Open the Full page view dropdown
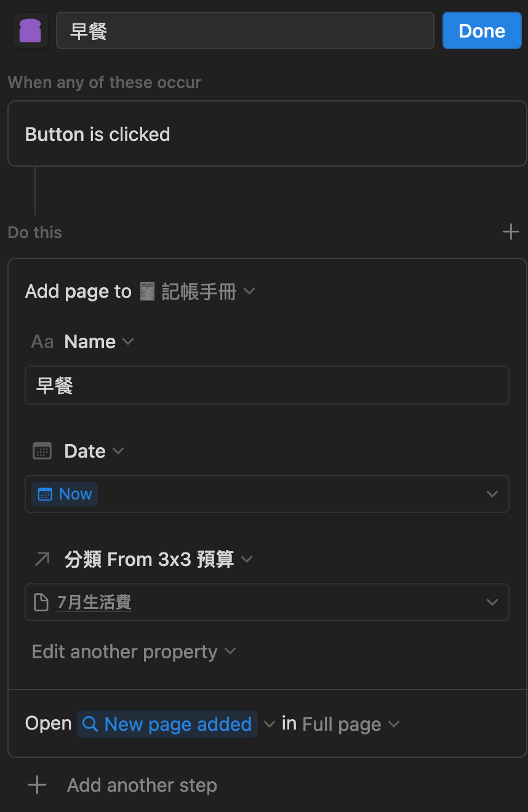The width and height of the screenshot is (528, 812). pos(351,725)
